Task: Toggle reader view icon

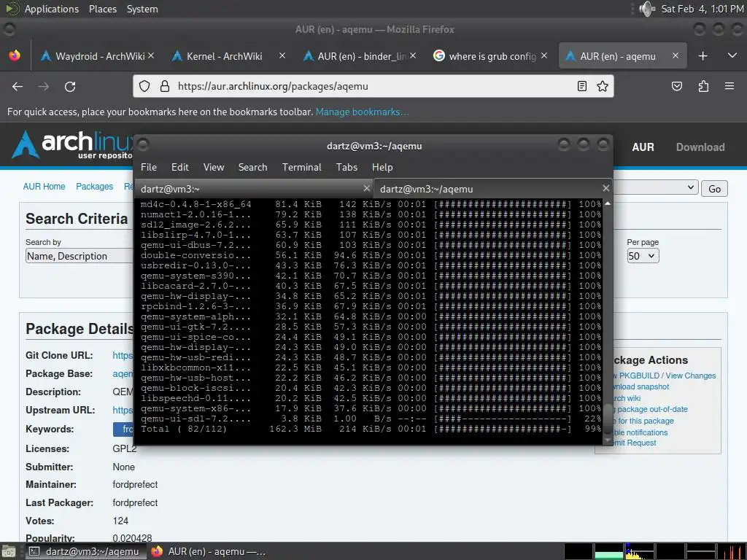Action: click(581, 86)
